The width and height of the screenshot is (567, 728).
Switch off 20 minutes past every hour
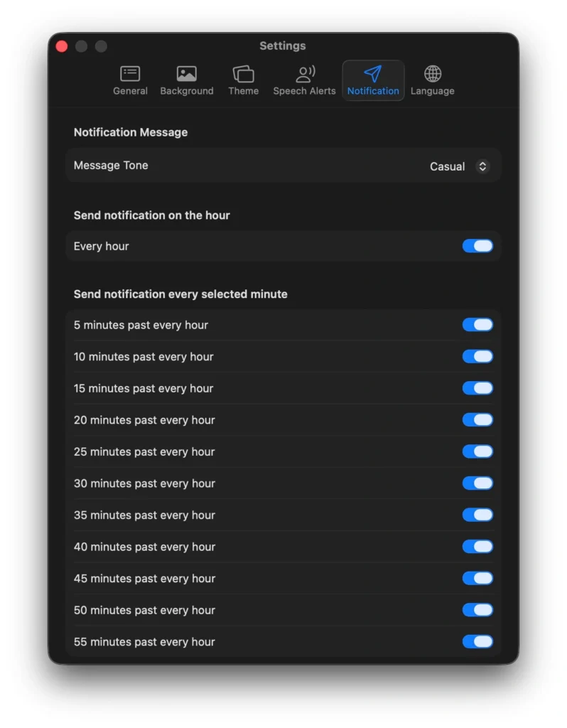tap(477, 420)
